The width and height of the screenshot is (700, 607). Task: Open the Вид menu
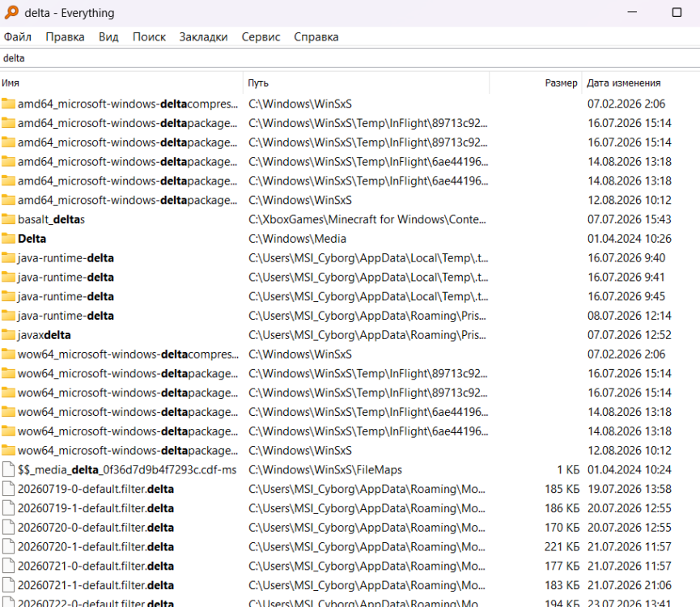click(108, 37)
